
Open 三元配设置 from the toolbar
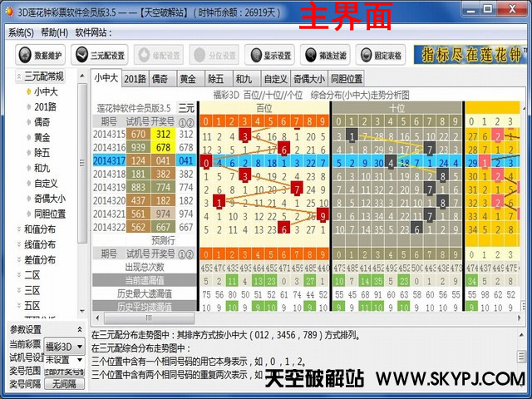click(98, 56)
